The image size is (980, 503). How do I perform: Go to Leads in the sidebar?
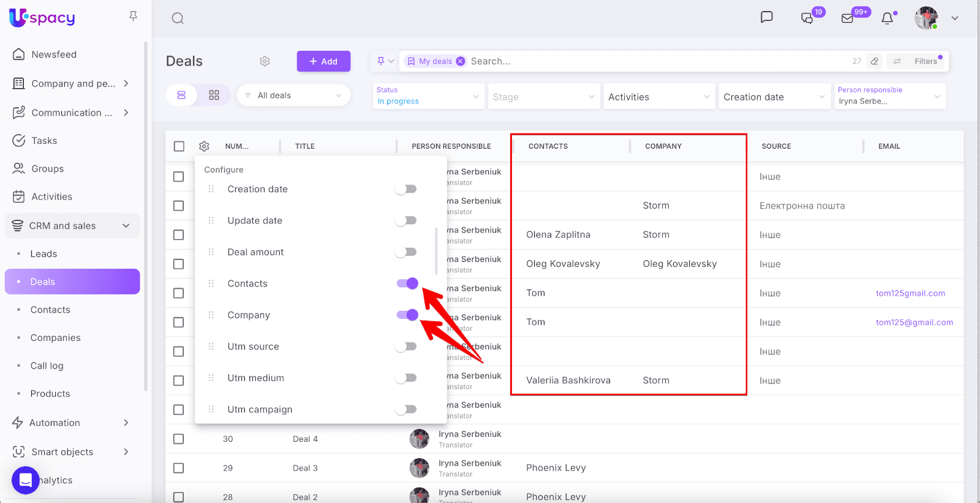coord(43,254)
